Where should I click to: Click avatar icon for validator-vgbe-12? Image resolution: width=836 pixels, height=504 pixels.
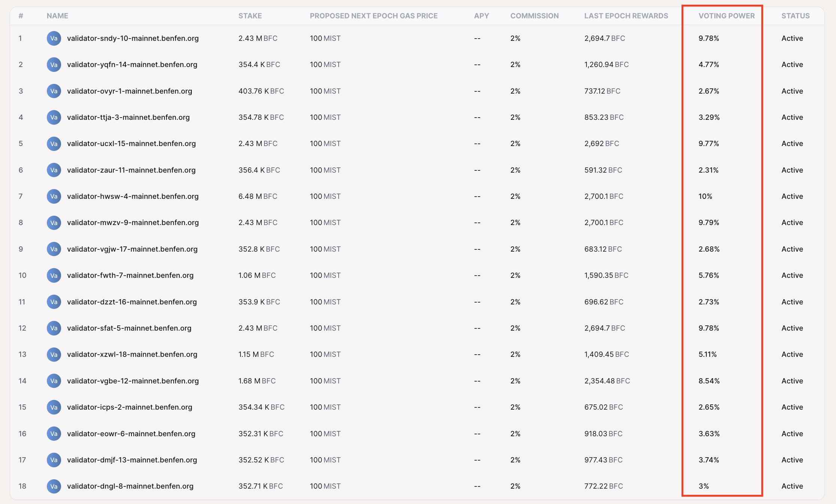pyautogui.click(x=54, y=381)
